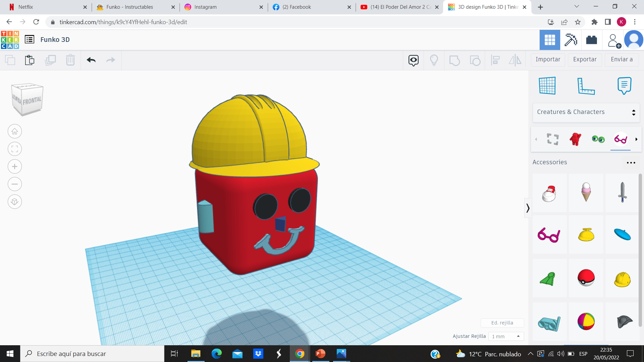Pick the yellow hard hat shape thumbnail

(x=622, y=279)
